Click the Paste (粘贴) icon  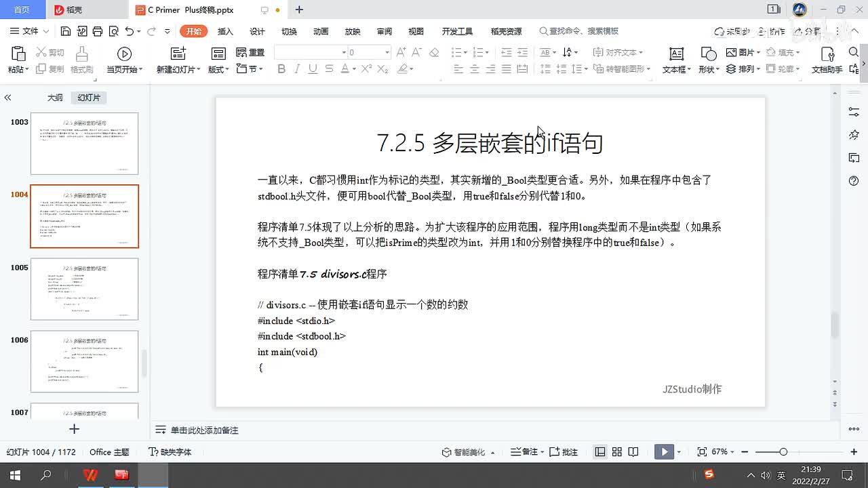(x=19, y=54)
